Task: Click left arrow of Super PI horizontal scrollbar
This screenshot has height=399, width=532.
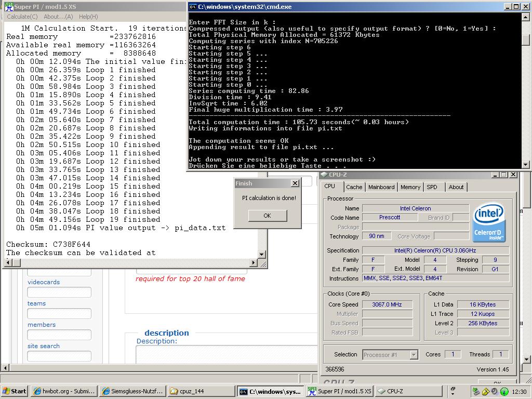Action: tap(8, 262)
